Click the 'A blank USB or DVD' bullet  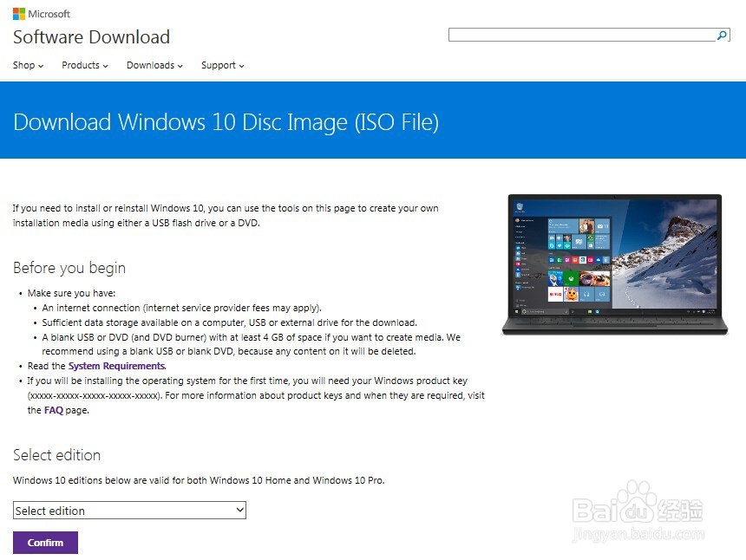point(252,344)
